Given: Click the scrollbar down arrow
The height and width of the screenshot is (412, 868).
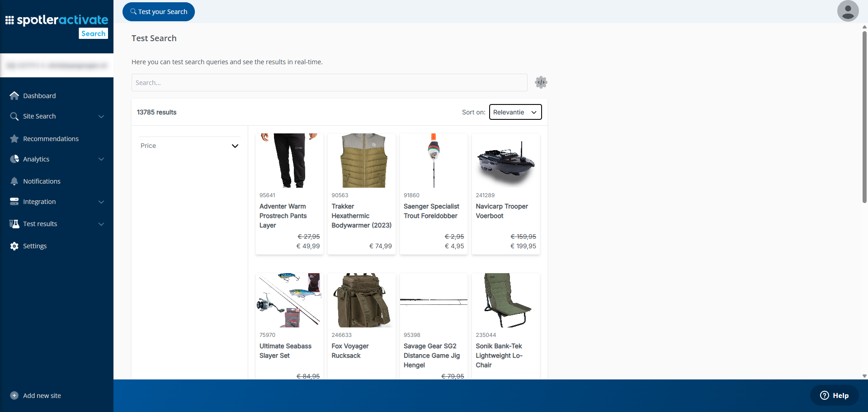Looking at the screenshot, I should click(864, 376).
